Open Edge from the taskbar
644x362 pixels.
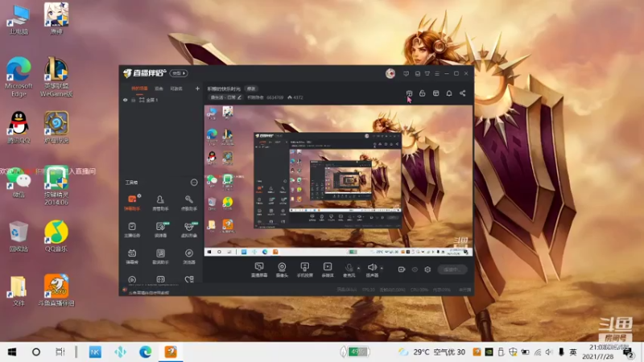[x=145, y=352]
